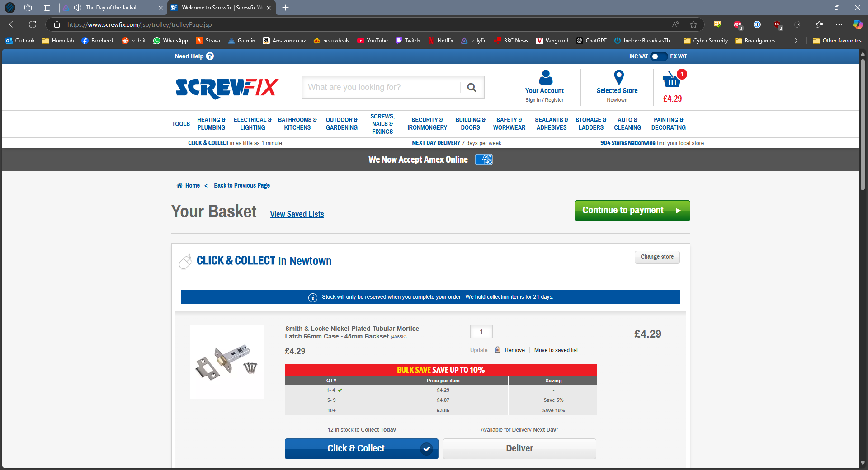Viewport: 868px width, 470px height.
Task: Click the Amex card icon in banner
Action: coord(484,160)
